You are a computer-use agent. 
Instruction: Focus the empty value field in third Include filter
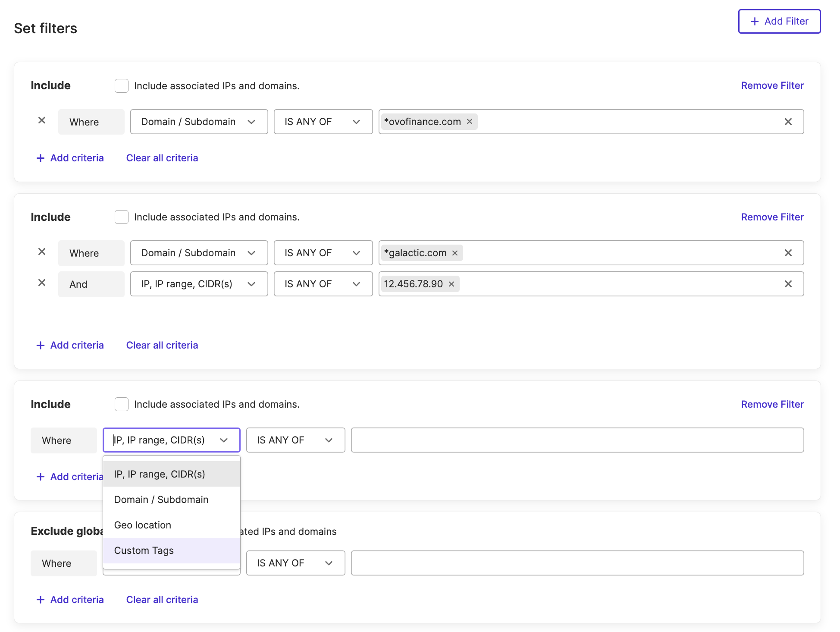pos(577,440)
